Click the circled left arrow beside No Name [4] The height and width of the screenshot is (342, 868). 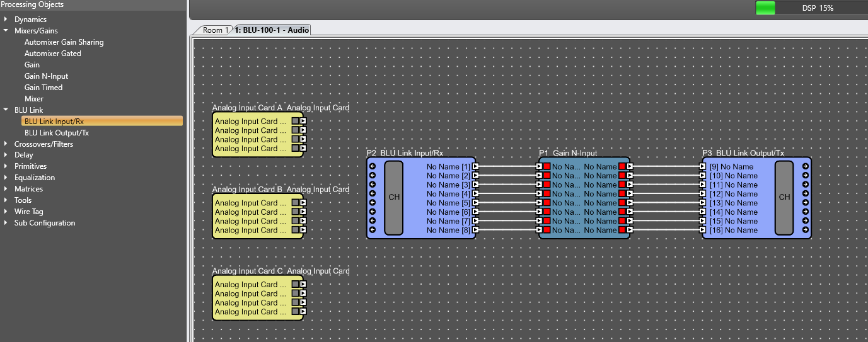tap(373, 194)
